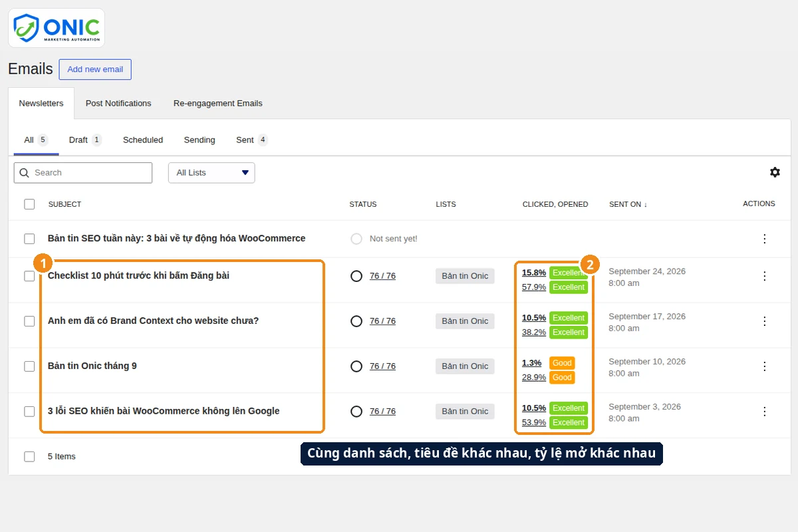798x532 pixels.
Task: Click the Onic Marketing Automation logo
Action: tap(57, 28)
